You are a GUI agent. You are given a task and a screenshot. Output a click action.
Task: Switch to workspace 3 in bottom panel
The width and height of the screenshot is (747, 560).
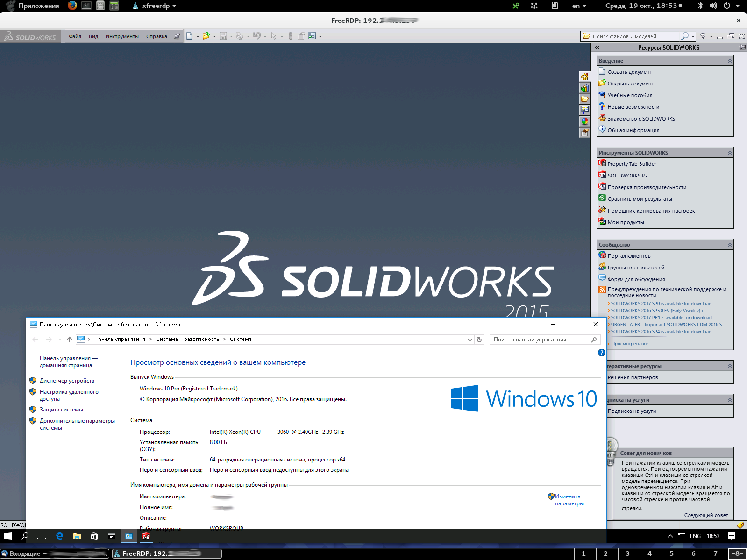pos(627,553)
